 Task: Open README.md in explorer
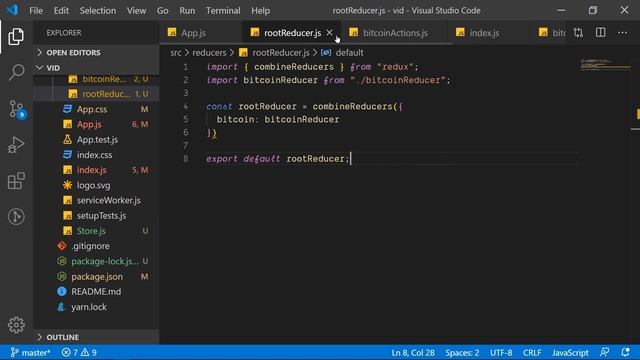(96, 291)
